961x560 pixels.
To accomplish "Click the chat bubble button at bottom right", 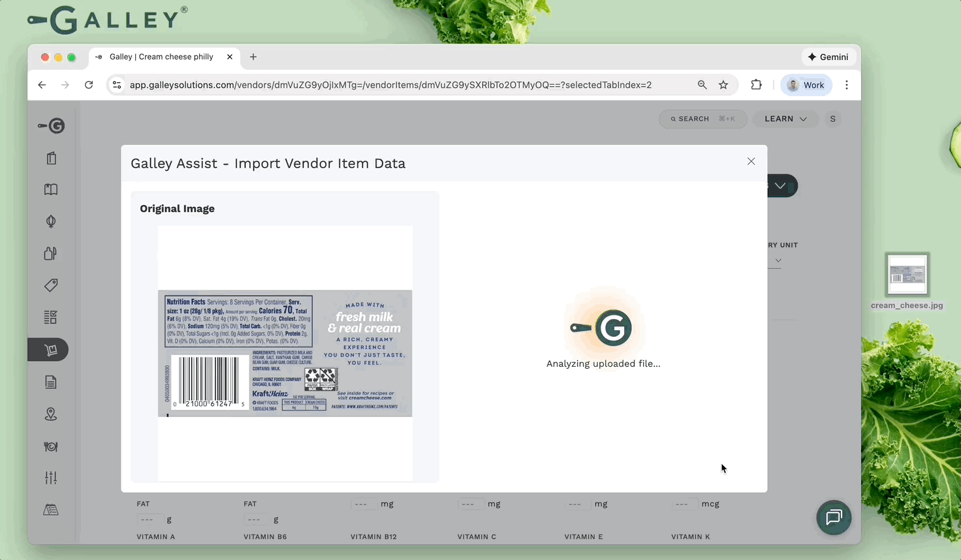I will pyautogui.click(x=834, y=518).
